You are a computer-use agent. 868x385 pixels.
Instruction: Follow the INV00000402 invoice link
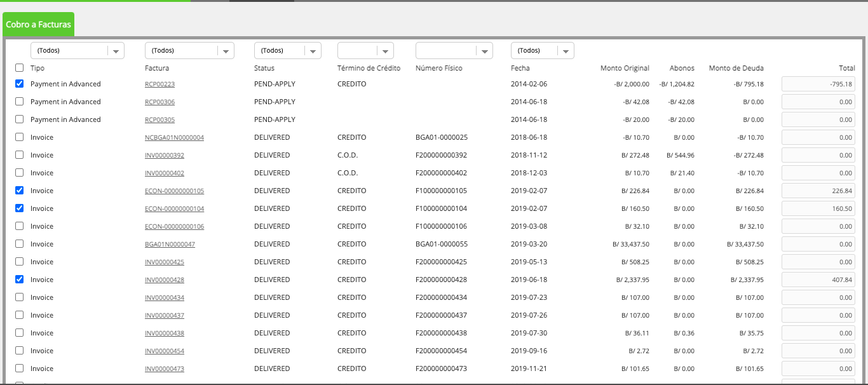point(165,173)
